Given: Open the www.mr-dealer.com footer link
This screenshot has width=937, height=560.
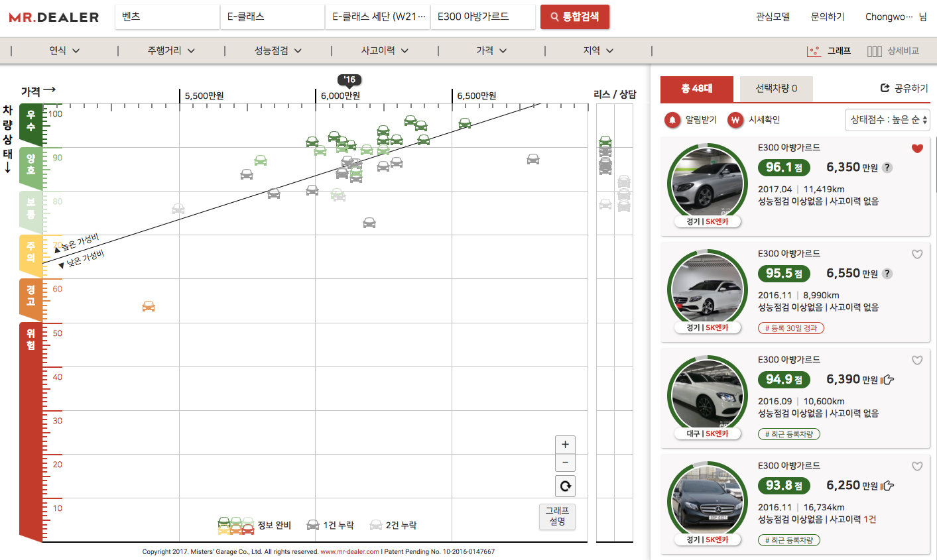Looking at the screenshot, I should tap(349, 552).
